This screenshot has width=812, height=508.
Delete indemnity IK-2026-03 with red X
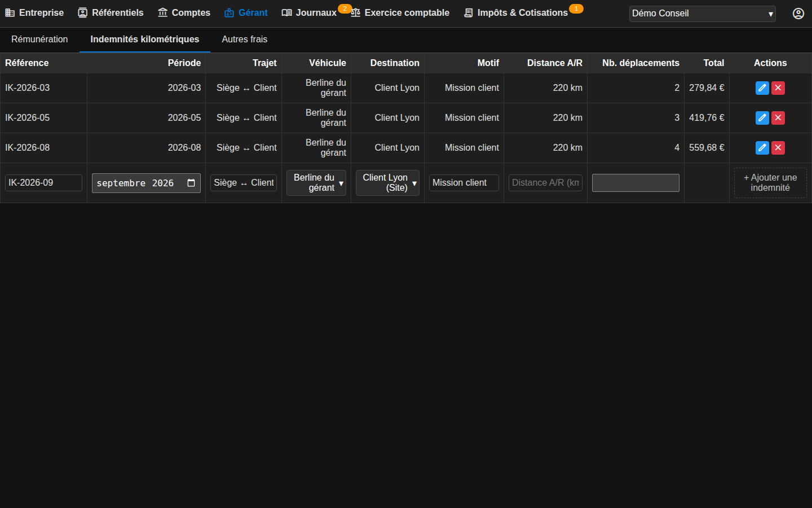coord(778,88)
